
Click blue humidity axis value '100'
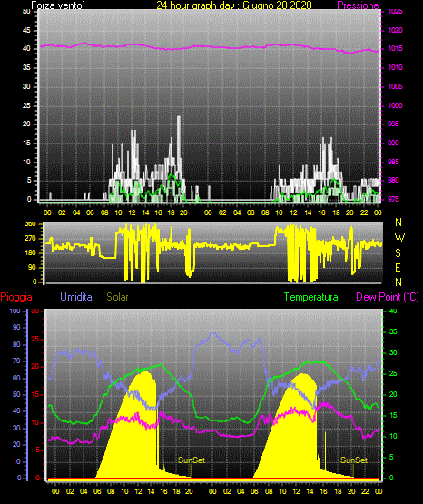(15, 311)
